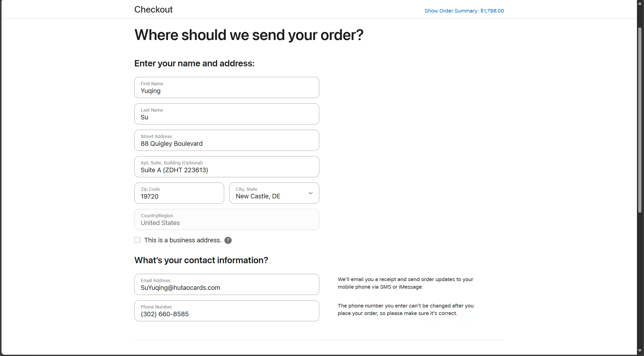This screenshot has width=644, height=356.
Task: Click the scrollbar down arrow
Action: click(640, 350)
